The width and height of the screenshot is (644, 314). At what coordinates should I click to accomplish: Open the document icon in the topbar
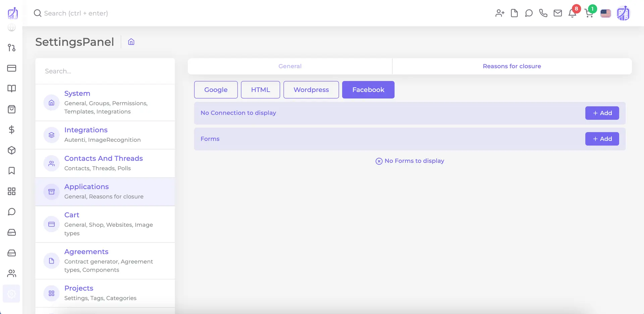pyautogui.click(x=514, y=13)
